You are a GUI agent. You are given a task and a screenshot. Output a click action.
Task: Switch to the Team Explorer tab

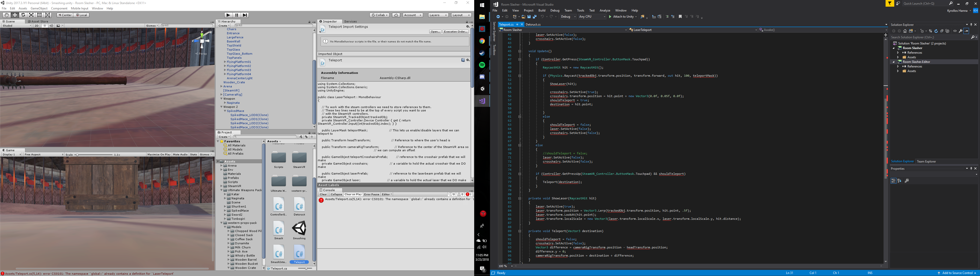(x=926, y=162)
